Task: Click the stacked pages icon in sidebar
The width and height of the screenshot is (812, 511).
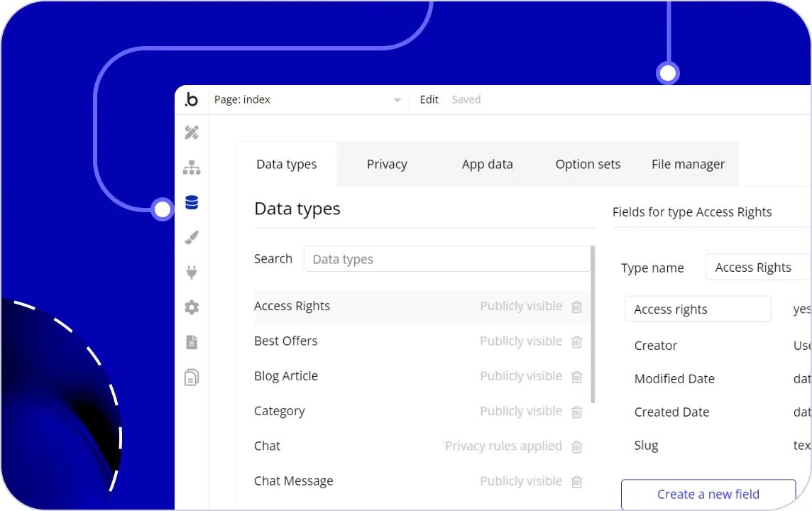Action: [192, 378]
